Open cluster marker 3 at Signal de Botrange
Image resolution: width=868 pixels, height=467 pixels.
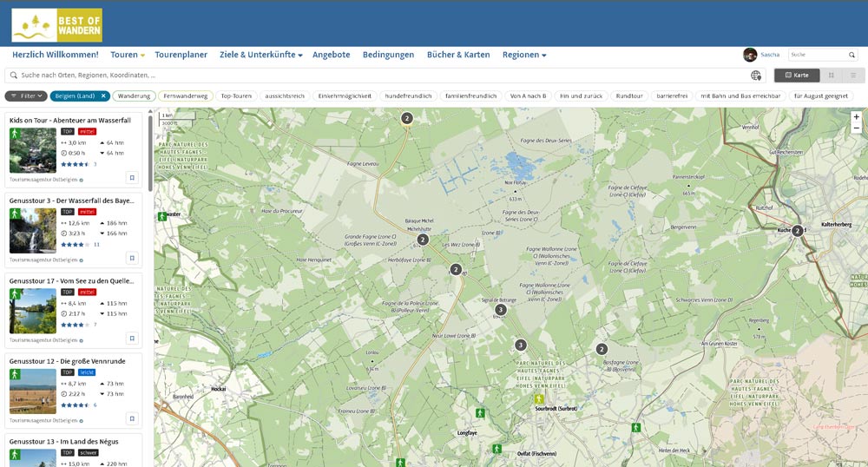click(x=501, y=309)
